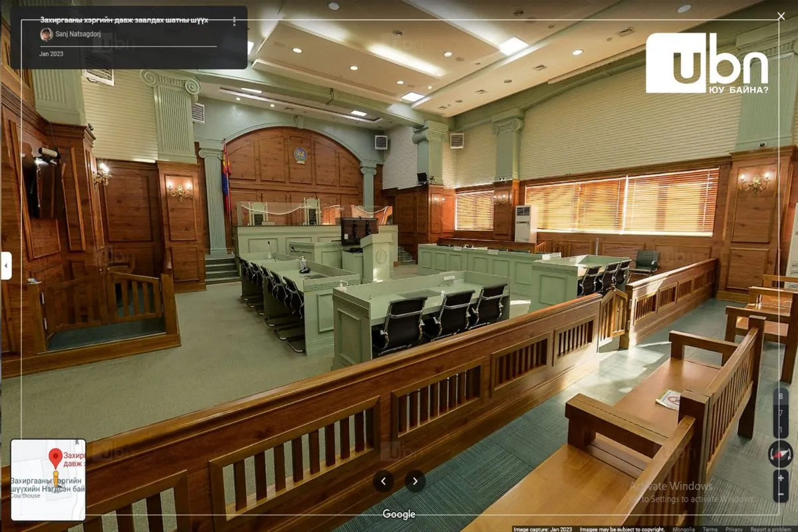
Task: Select floor level 1
Action: click(x=781, y=428)
